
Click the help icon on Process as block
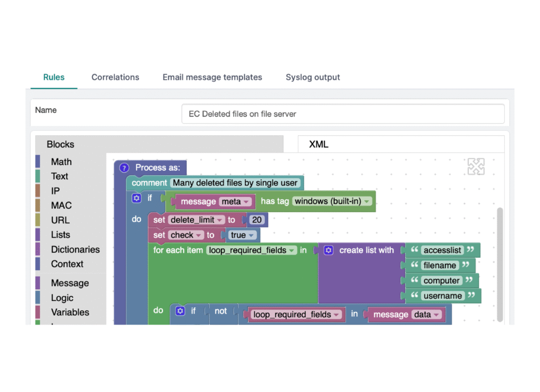tap(124, 168)
